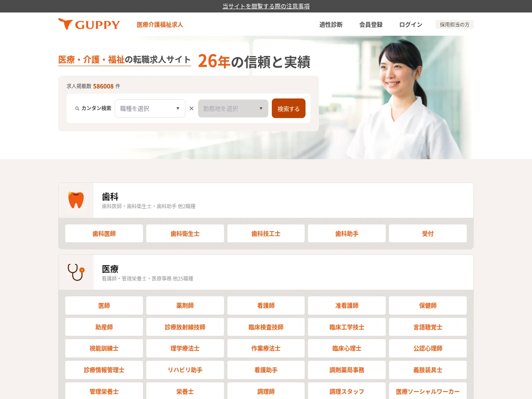Choose the 歯科技工士 job button
This screenshot has height=399, width=532.
click(266, 234)
